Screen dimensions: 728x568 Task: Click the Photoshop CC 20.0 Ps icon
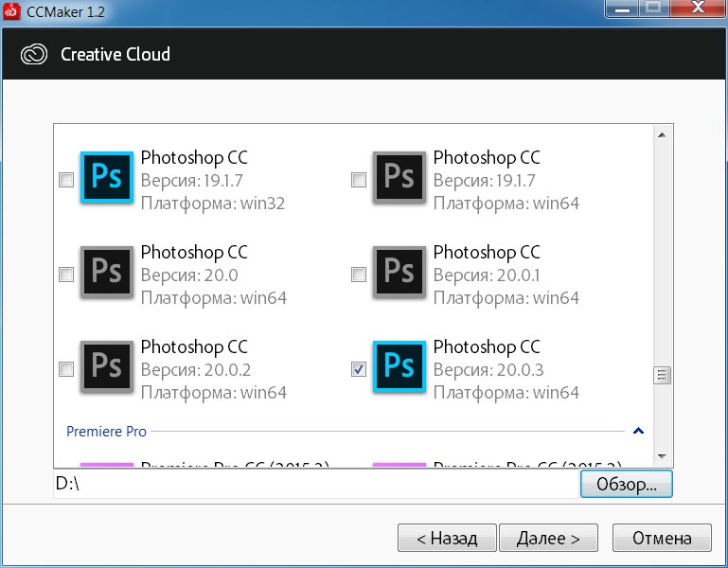pos(107,272)
